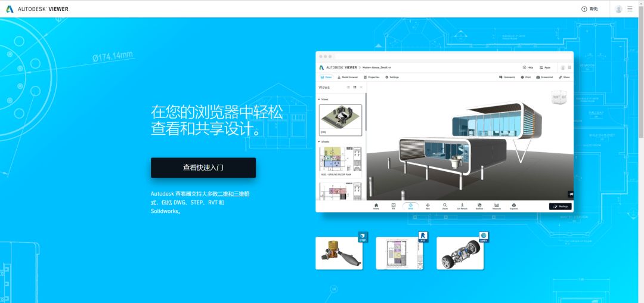The image size is (644, 303).
Task: Collapse the Sheets section in preview panel
Action: [x=319, y=141]
